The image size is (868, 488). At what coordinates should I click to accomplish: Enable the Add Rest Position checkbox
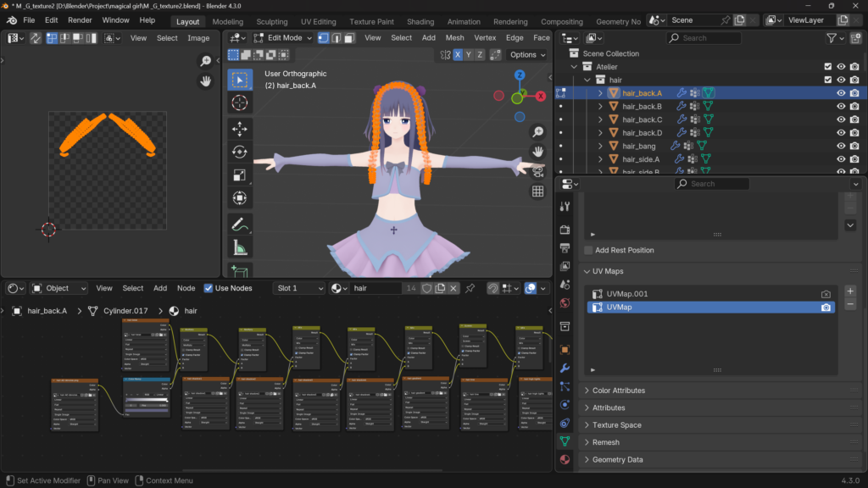tap(589, 251)
